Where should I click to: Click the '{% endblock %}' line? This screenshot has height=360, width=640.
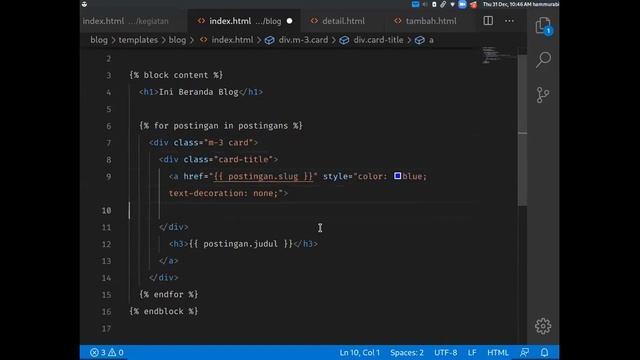(x=164, y=311)
